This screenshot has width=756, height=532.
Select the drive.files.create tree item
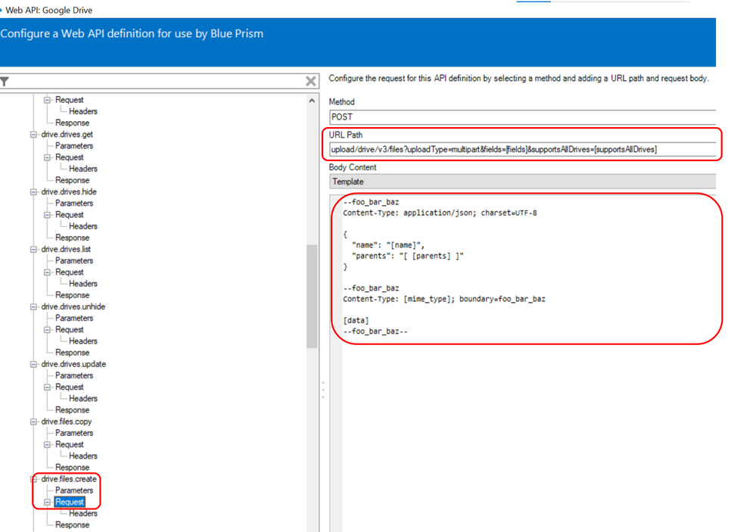pos(68,479)
